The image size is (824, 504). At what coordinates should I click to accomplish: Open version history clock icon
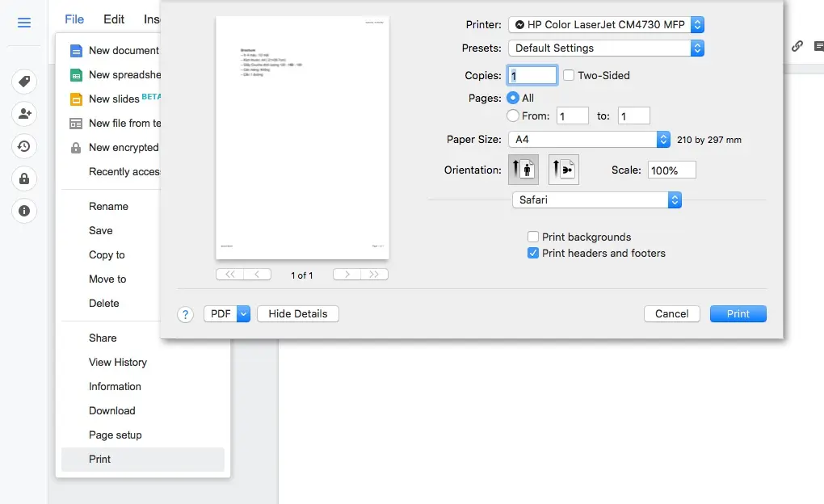24,146
